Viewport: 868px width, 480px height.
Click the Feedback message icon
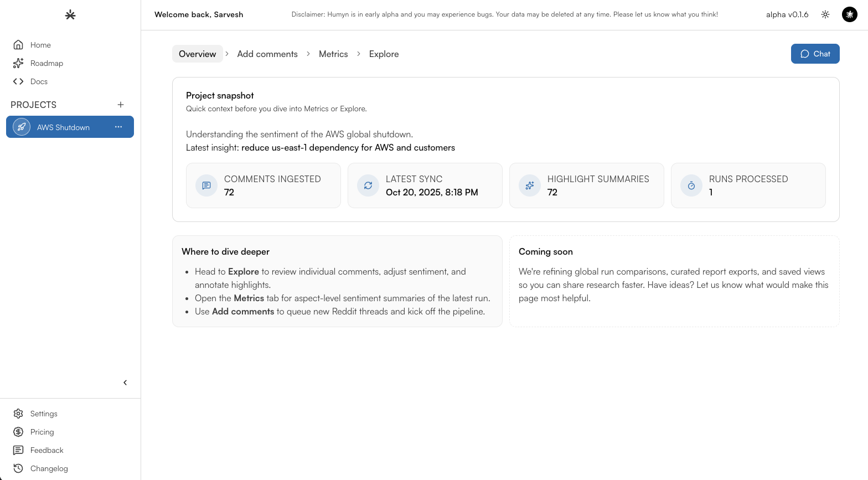(x=18, y=450)
